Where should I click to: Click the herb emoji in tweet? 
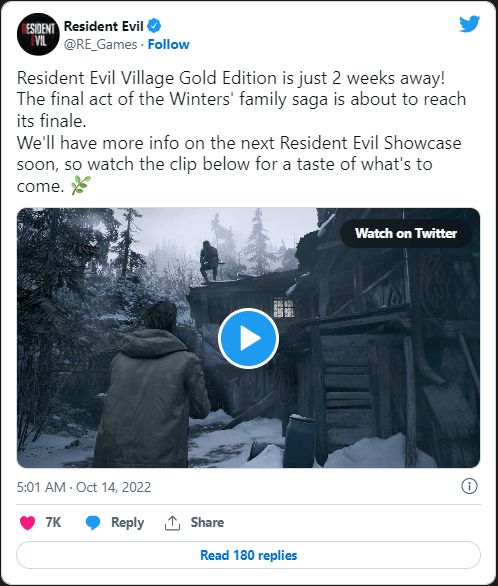click(x=81, y=185)
